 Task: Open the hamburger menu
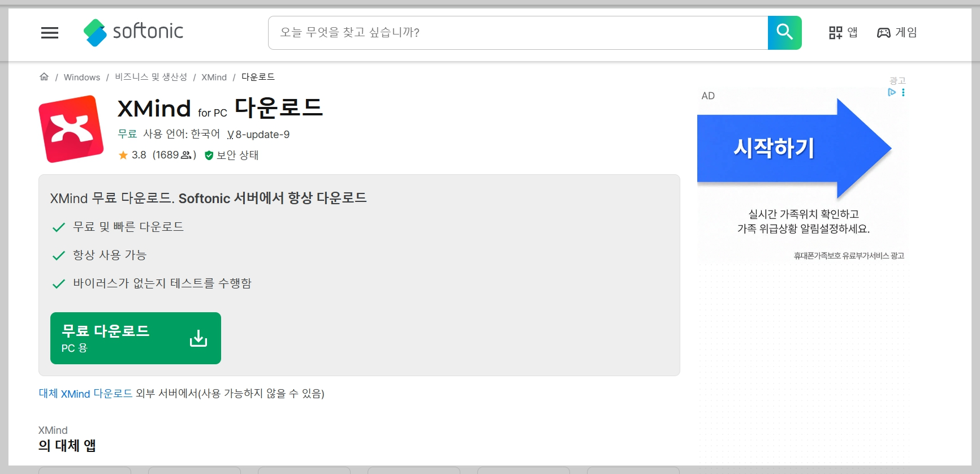pos(50,33)
